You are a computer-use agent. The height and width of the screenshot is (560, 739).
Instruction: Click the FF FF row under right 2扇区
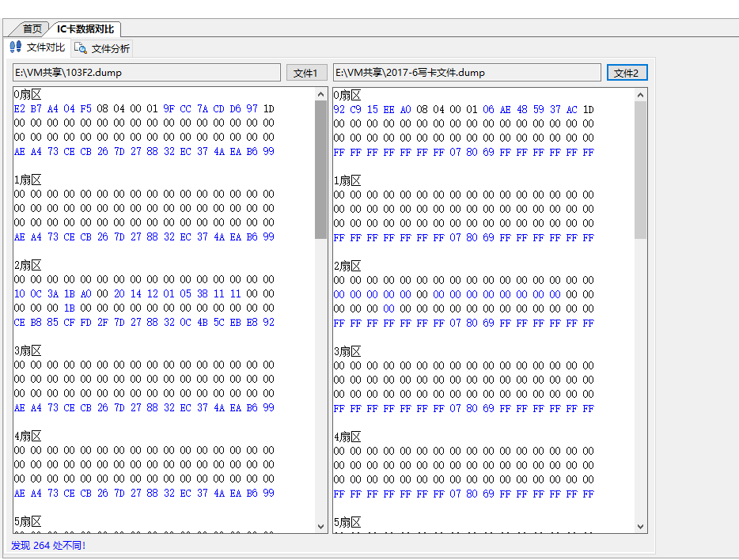coord(464,323)
